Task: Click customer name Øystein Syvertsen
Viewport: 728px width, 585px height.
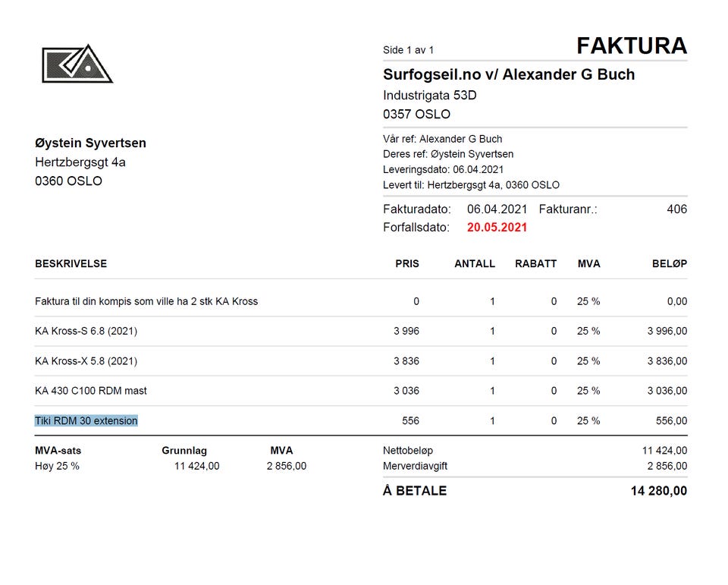Action: click(x=90, y=143)
